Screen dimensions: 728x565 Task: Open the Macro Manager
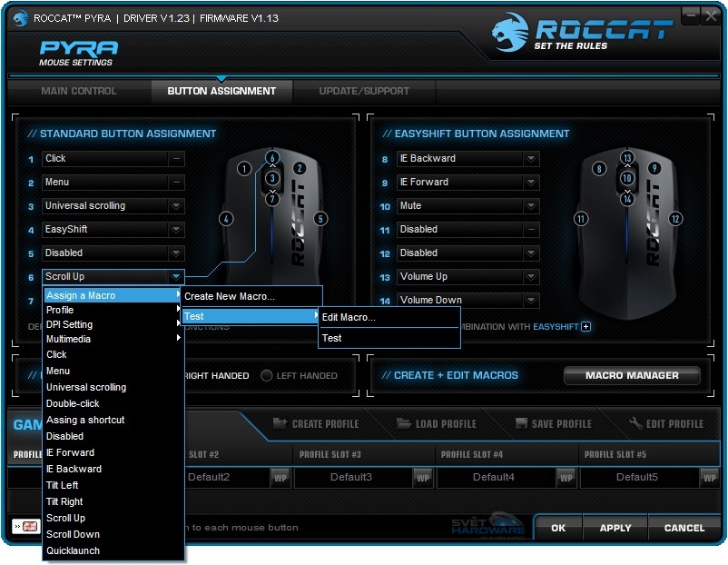point(633,375)
